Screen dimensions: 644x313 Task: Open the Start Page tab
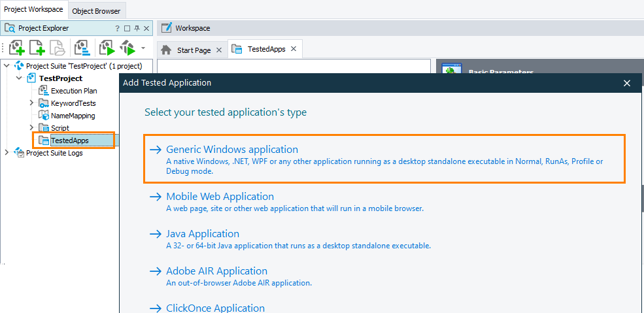coord(194,50)
